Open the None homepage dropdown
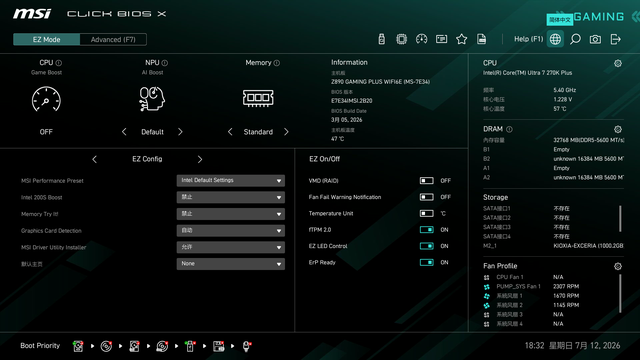Viewport: 640px width, 360px height. click(231, 264)
